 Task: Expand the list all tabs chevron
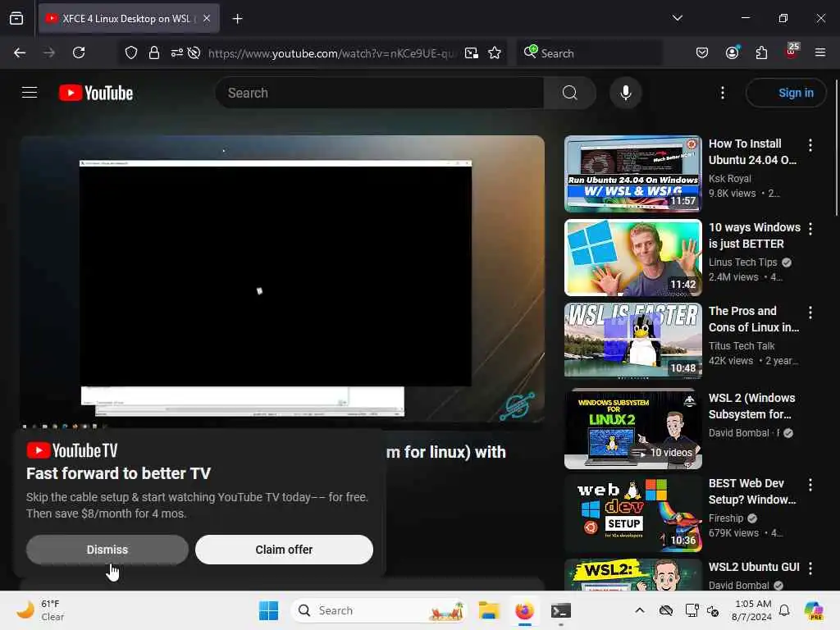coord(677,18)
